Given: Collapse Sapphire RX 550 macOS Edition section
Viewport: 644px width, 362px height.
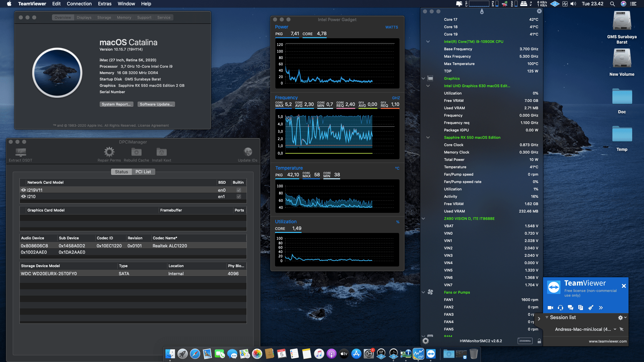Looking at the screenshot, I should click(x=428, y=137).
